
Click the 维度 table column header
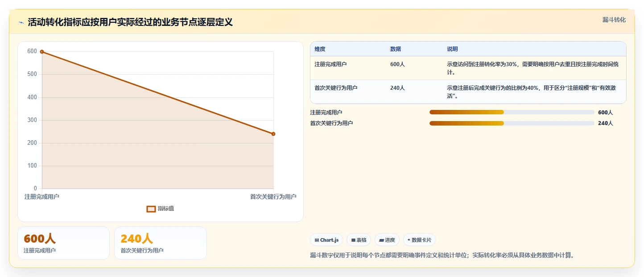(x=320, y=49)
